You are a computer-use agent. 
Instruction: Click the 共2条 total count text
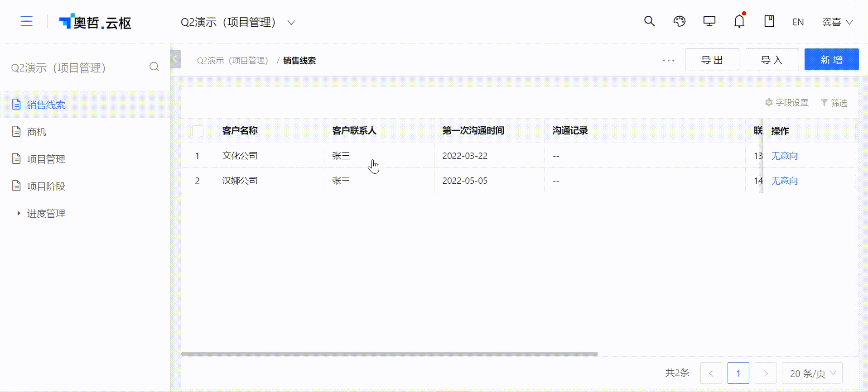[677, 373]
